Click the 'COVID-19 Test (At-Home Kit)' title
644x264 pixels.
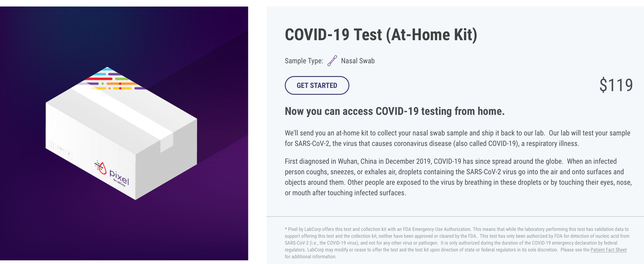[x=381, y=34]
